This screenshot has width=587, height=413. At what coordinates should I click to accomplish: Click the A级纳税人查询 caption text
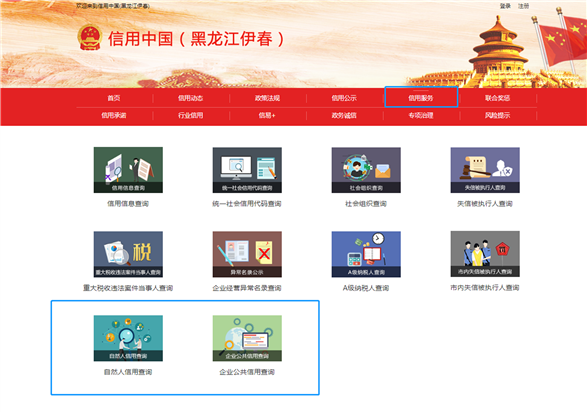pos(366,288)
